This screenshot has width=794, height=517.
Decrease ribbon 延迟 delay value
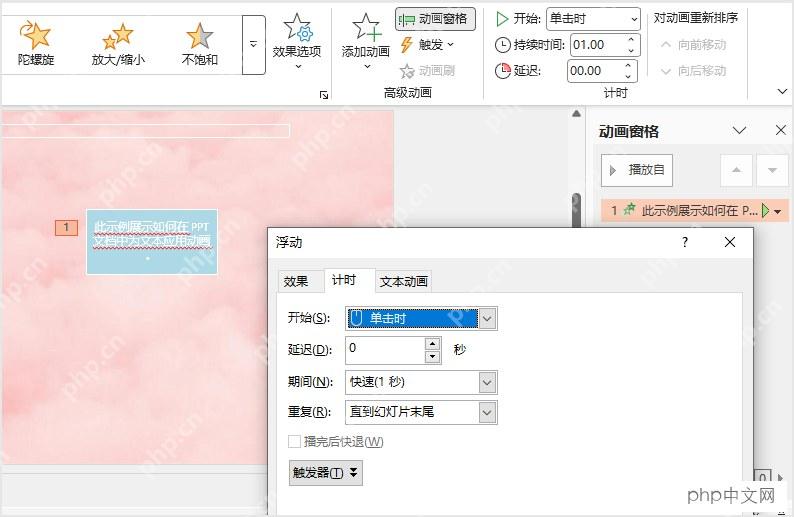click(x=628, y=76)
